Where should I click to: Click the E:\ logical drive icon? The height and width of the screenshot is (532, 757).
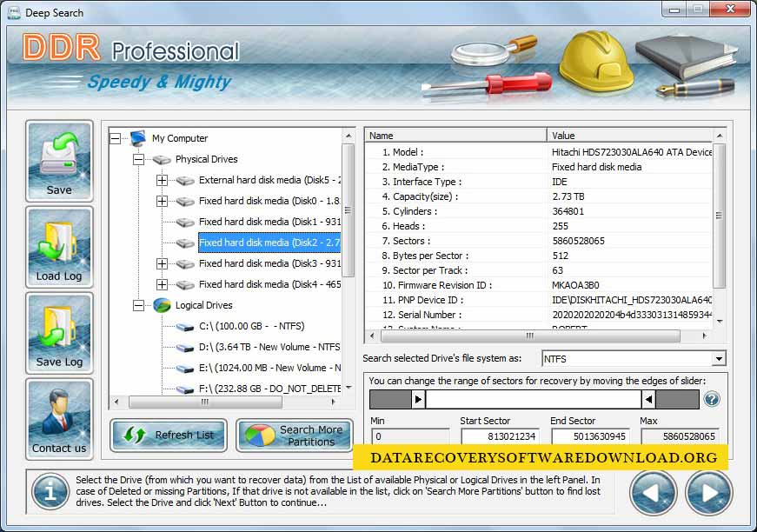point(185,369)
